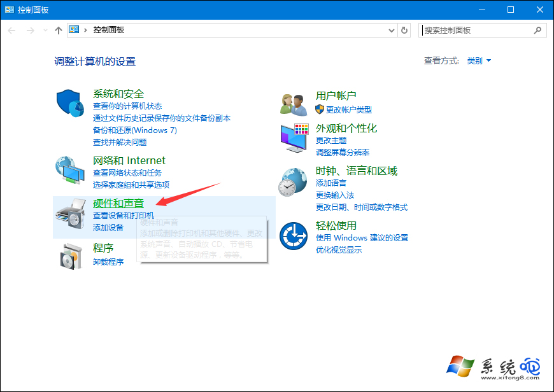Click 卸载程序 under Programs
Viewport: 554px width, 392px height.
pyautogui.click(x=108, y=262)
